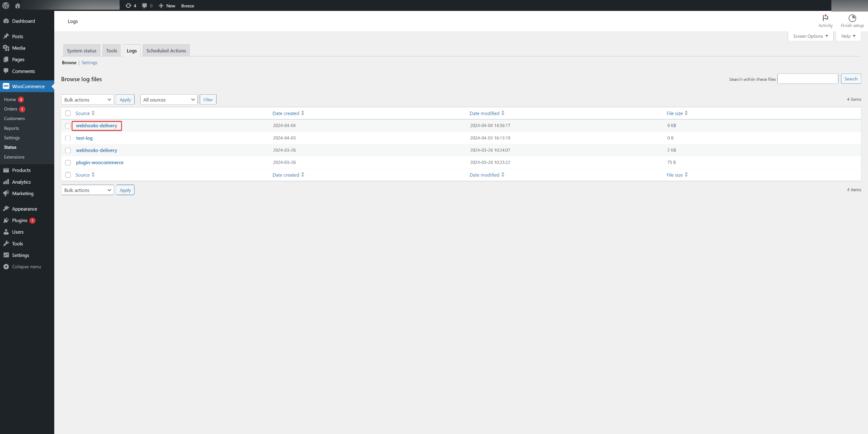Tick the select-all checkbox in table header
The image size is (868, 434).
[68, 113]
